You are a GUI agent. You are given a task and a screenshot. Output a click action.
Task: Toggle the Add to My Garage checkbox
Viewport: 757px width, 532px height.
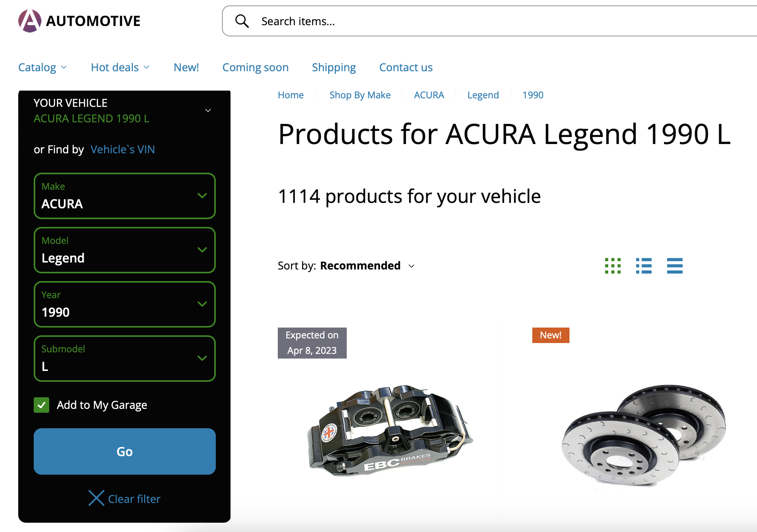tap(41, 405)
